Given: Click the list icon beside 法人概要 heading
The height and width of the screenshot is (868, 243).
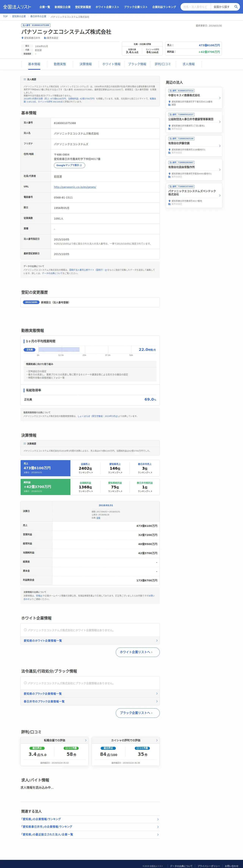Looking at the screenshot, I should point(25,79).
